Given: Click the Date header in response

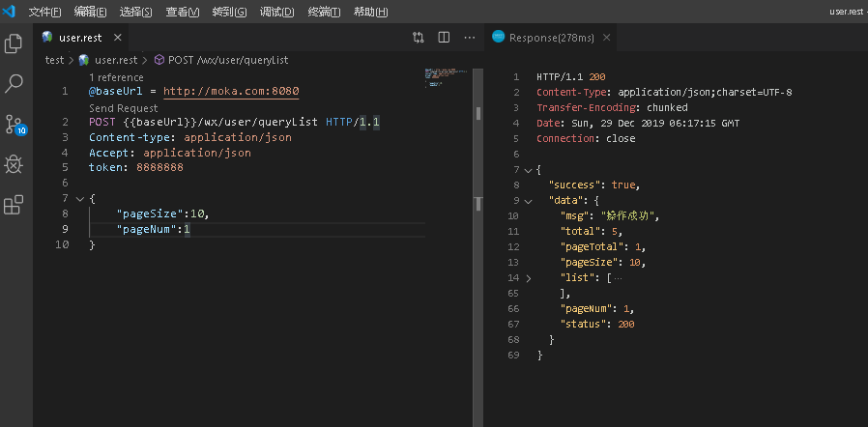Looking at the screenshot, I should [638, 123].
